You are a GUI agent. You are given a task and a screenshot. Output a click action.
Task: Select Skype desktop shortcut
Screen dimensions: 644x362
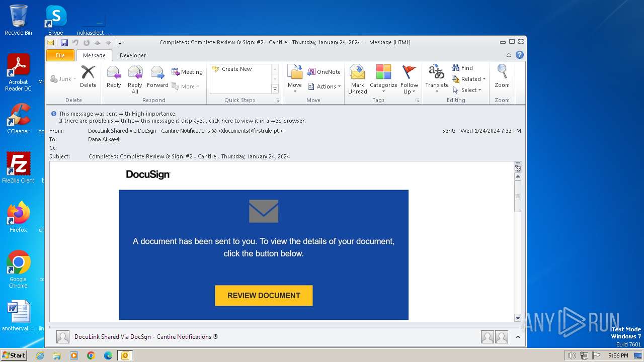(55, 20)
